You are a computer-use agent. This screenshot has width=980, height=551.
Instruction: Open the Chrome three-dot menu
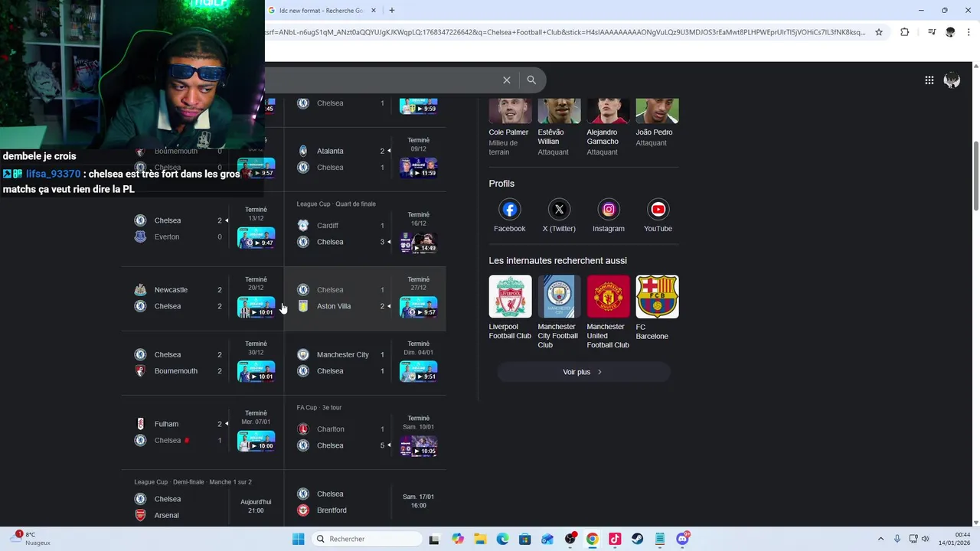point(969,32)
